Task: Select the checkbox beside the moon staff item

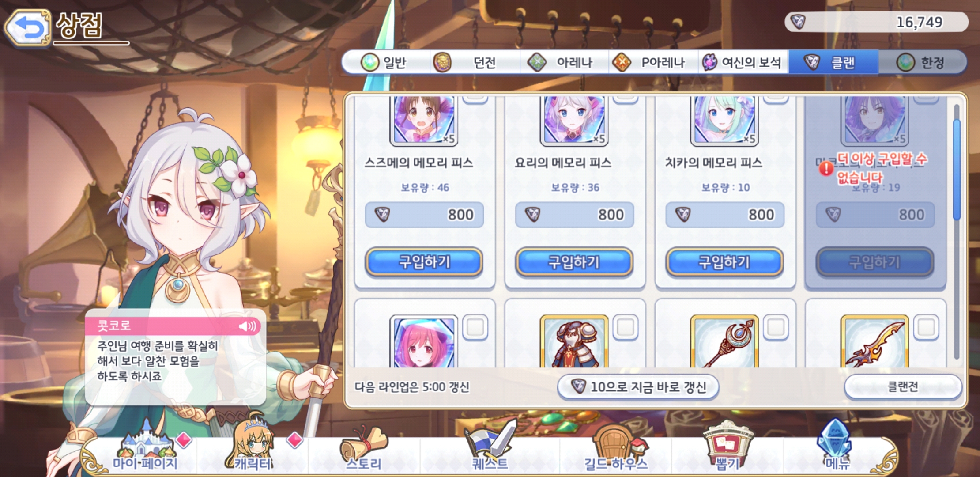Action: pos(776,327)
